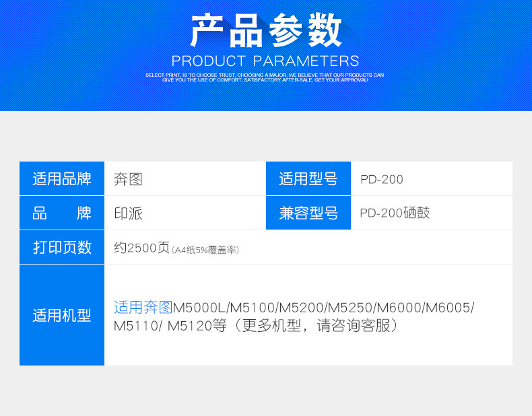Select the 奔图 value cell

(185, 178)
